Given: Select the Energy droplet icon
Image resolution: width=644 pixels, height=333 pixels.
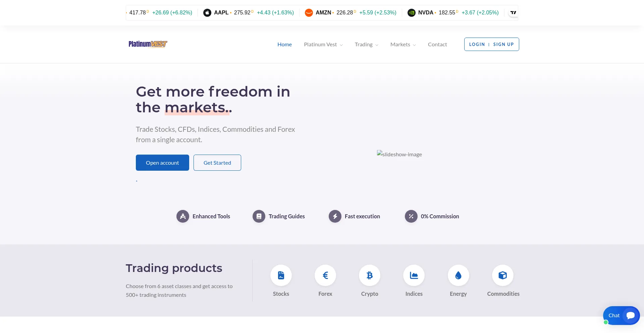Looking at the screenshot, I should click(458, 275).
